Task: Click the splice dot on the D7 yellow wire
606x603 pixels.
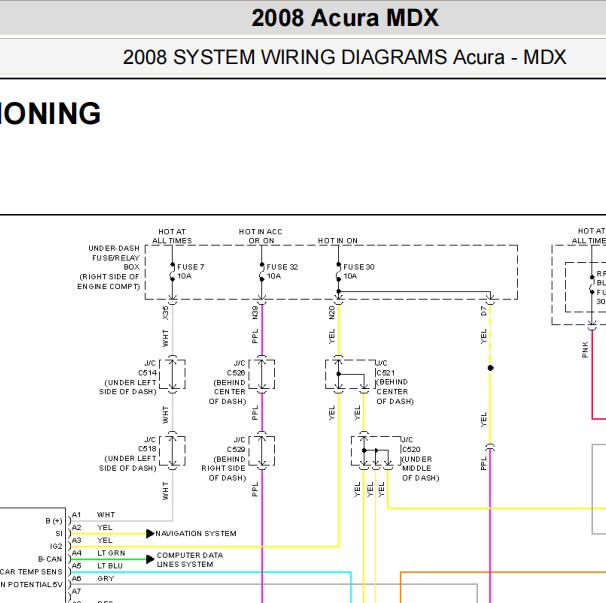Action: click(490, 368)
